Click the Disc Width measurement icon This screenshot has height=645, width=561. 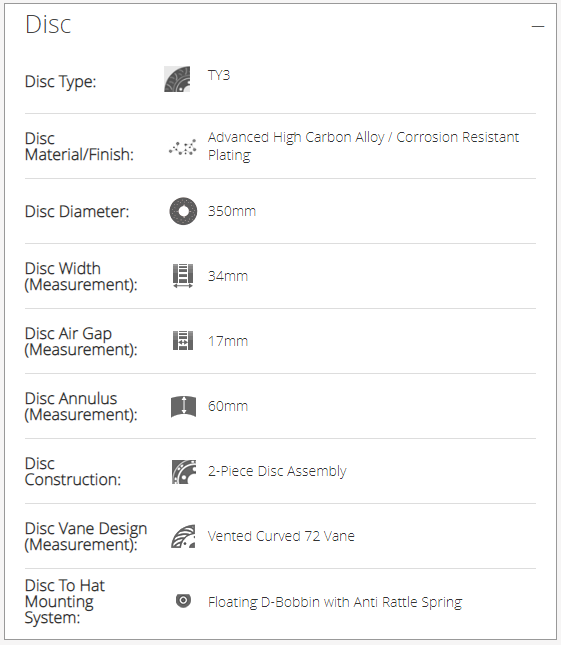click(x=183, y=276)
